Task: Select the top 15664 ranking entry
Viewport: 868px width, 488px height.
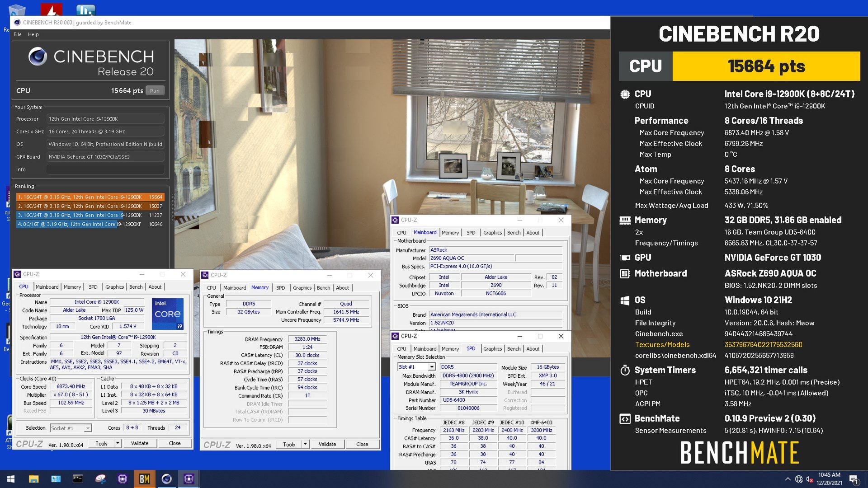Action: click(90, 197)
